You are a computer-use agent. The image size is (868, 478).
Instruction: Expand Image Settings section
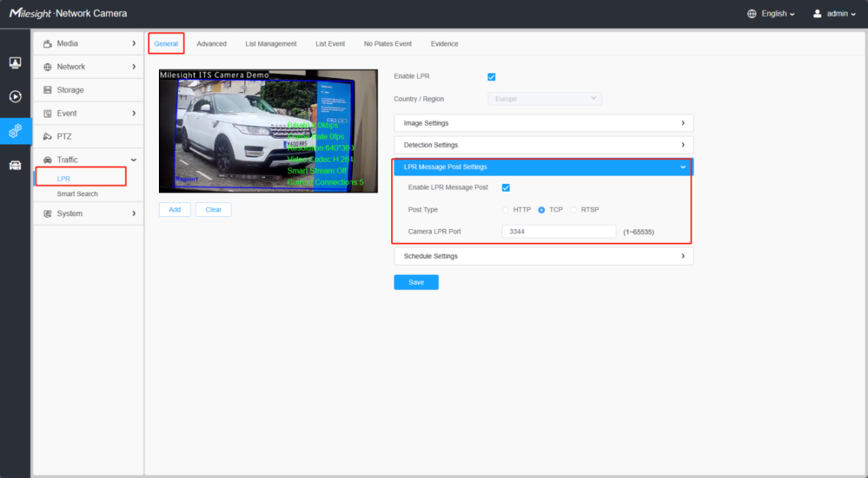point(543,123)
